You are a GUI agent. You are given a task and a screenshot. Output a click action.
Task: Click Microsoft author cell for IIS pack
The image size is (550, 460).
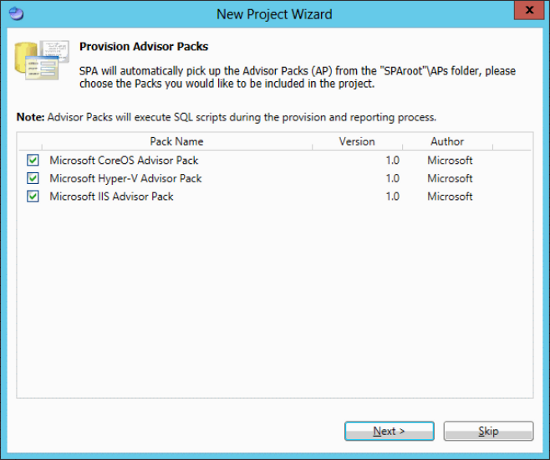(x=450, y=196)
